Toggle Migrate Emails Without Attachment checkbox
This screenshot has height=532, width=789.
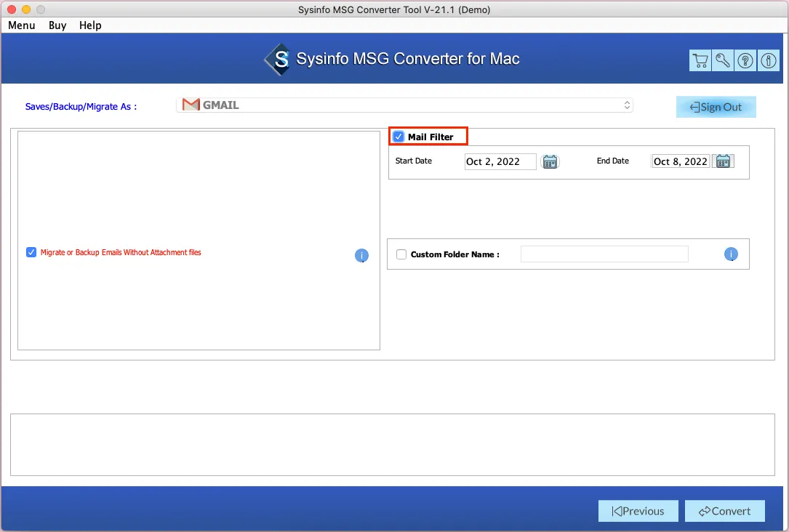(31, 252)
